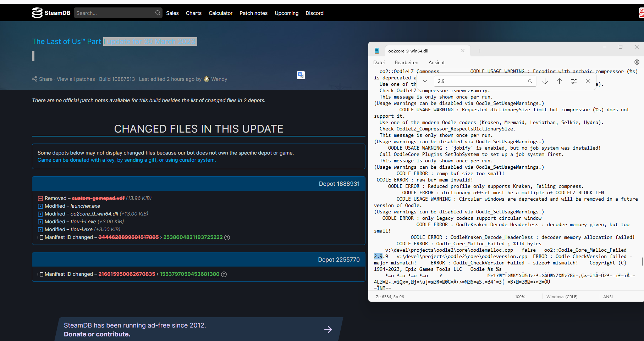The width and height of the screenshot is (644, 341).
Task: Open Notepad settings via the gear icon
Action: [636, 62]
